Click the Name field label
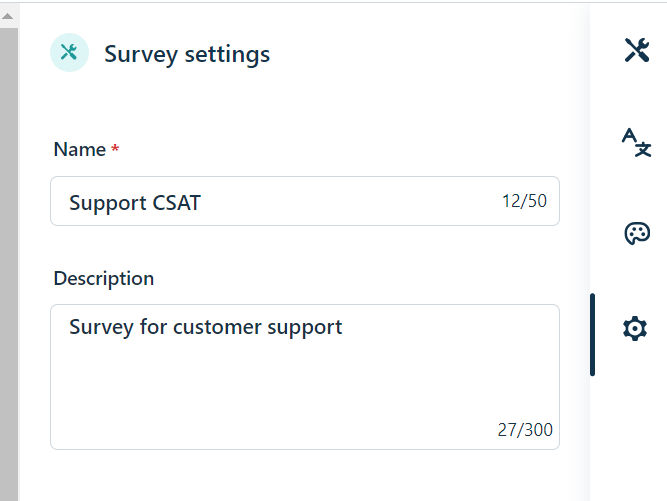This screenshot has height=501, width=667. tap(79, 149)
